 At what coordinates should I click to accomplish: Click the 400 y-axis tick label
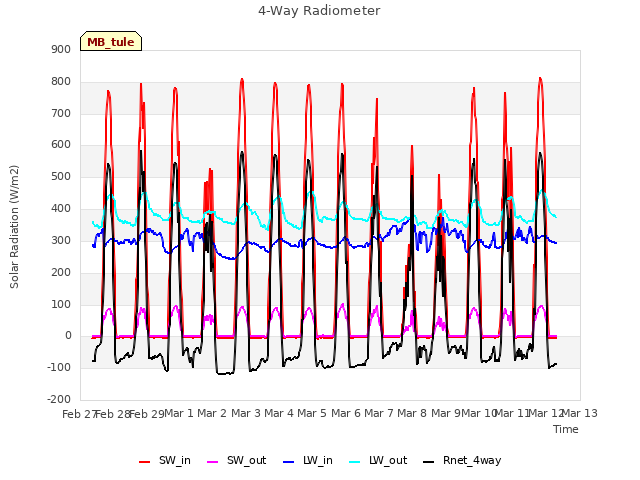[61, 209]
